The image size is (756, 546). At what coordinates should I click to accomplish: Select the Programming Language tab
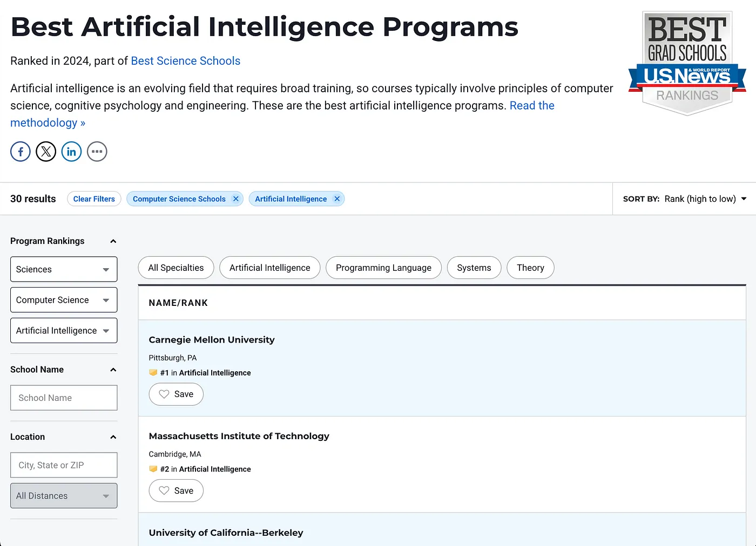click(384, 268)
